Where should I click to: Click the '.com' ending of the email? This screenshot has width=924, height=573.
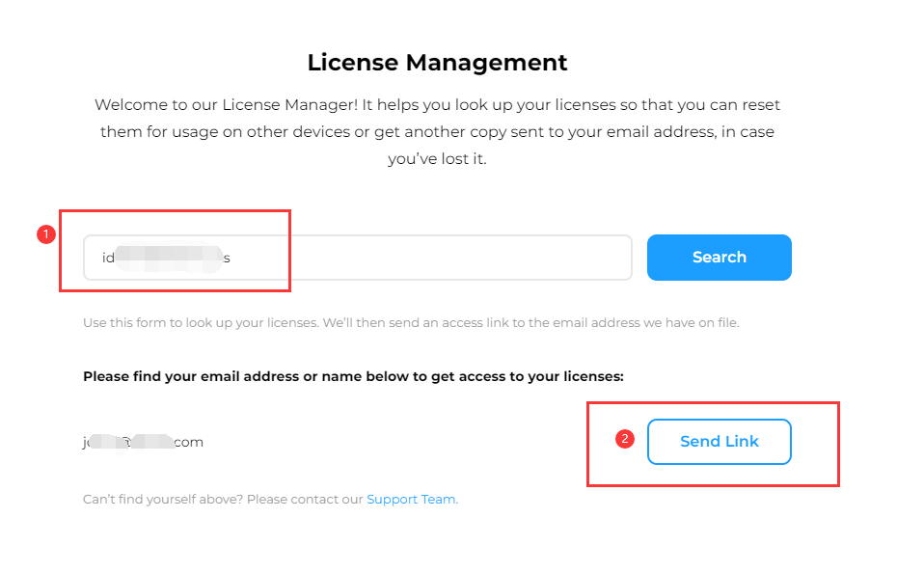tap(188, 442)
